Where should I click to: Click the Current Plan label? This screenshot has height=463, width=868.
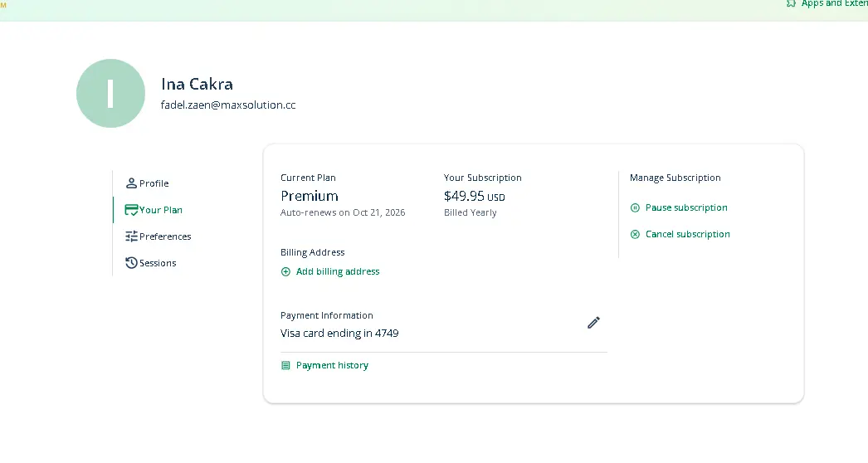(308, 178)
